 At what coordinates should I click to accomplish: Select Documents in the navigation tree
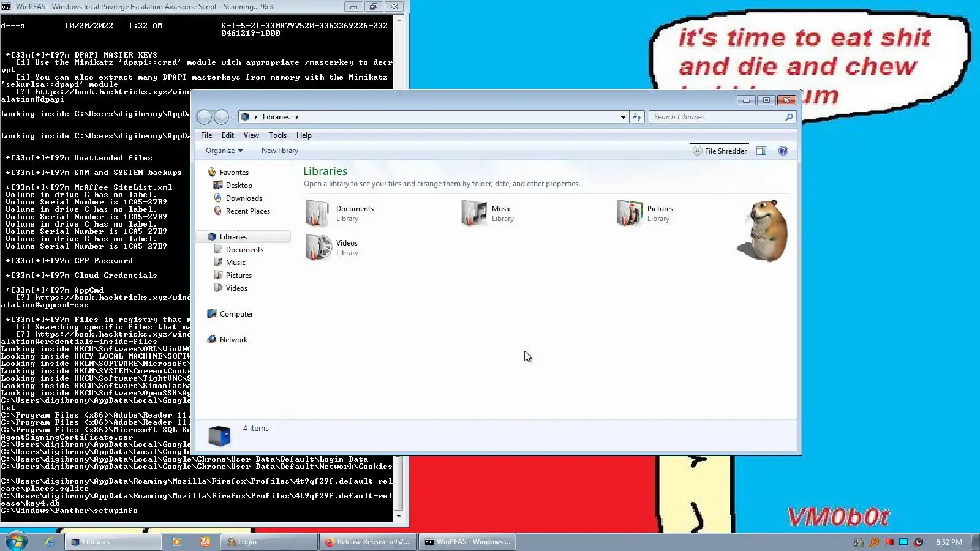[x=244, y=250]
